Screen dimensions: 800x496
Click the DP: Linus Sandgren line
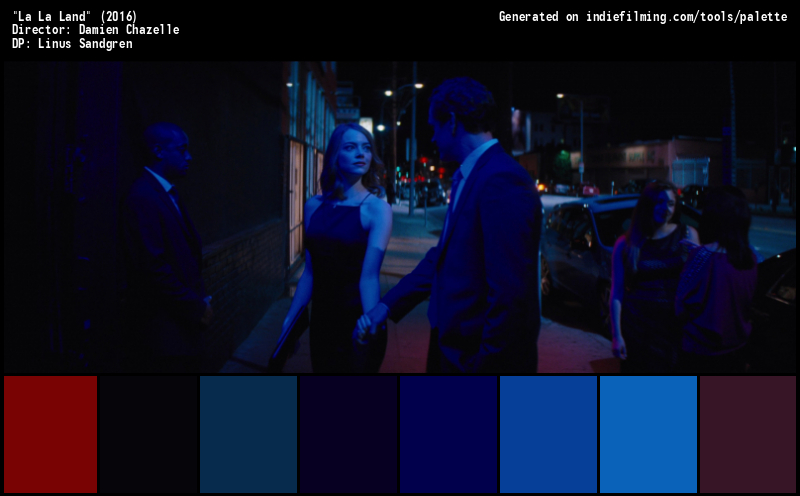point(72,43)
